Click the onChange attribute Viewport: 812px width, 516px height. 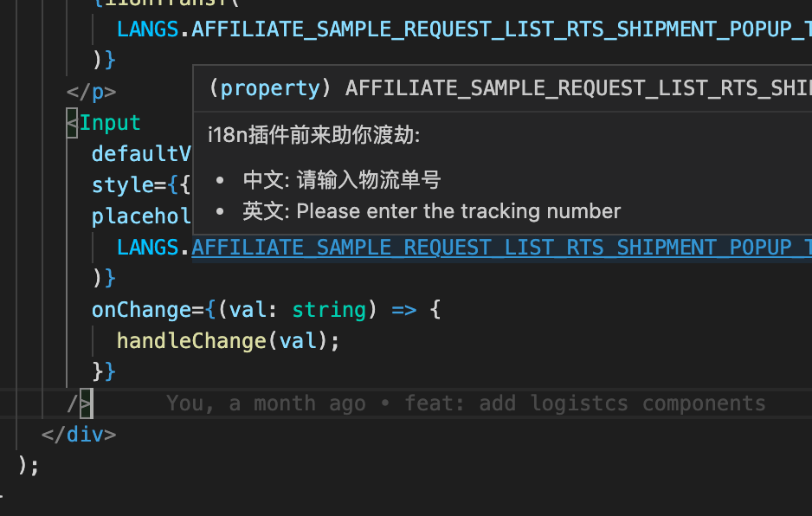point(141,310)
